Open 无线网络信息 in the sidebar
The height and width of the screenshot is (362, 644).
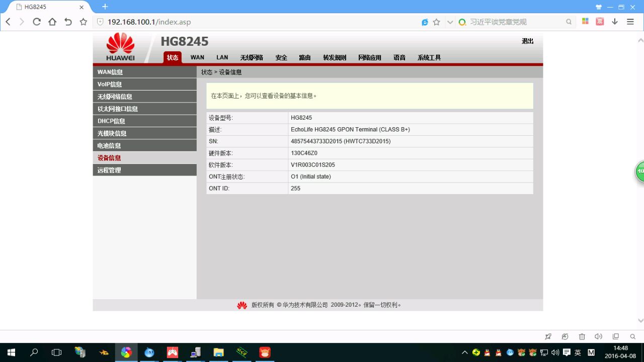145,97
